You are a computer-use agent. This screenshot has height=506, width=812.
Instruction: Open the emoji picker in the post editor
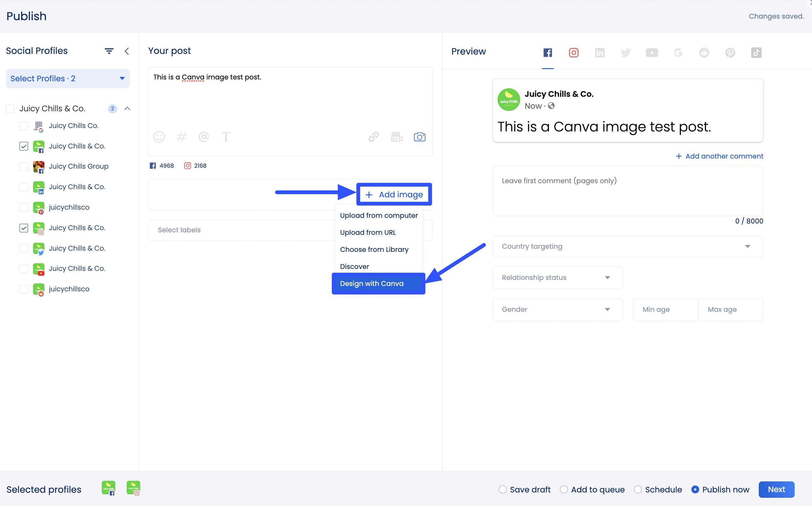coord(159,137)
